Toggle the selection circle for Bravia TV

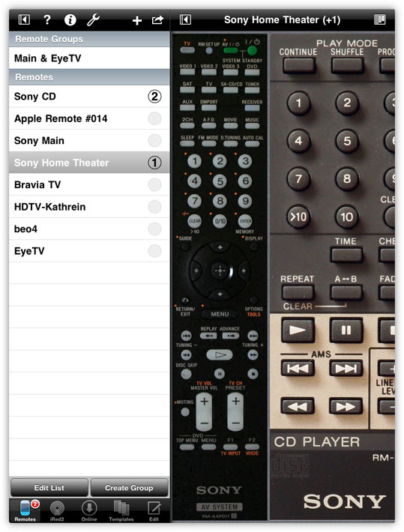coord(154,184)
